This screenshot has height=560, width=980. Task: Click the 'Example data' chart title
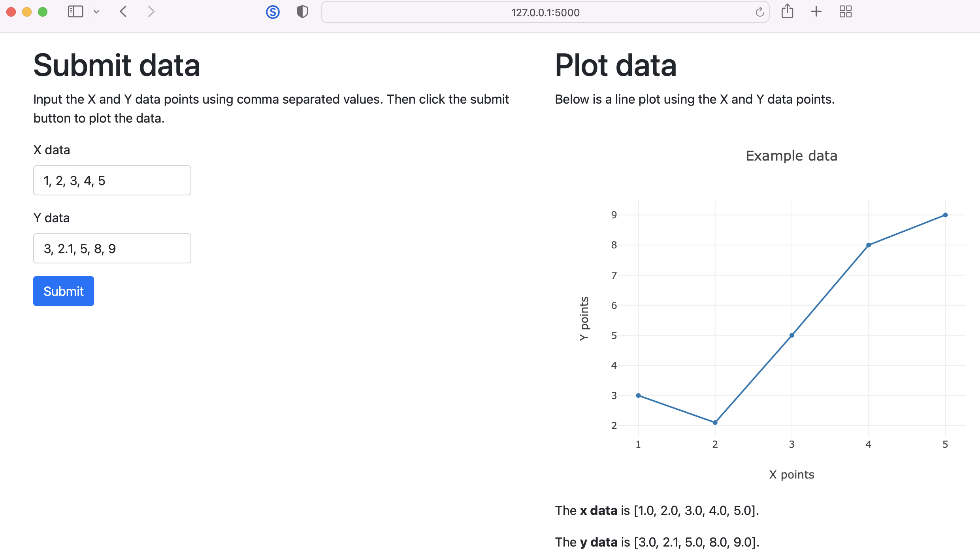(792, 156)
